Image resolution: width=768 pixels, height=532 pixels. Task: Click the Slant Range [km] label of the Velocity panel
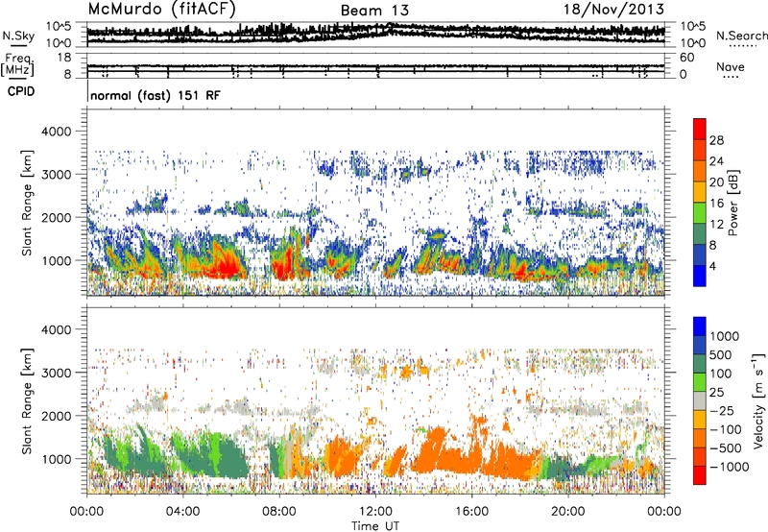(27, 400)
